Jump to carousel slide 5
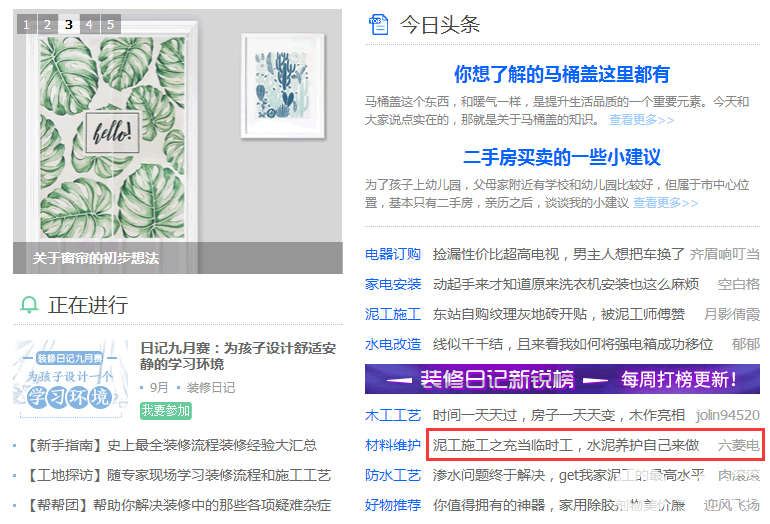Viewport: 770px width, 524px height. click(x=110, y=24)
